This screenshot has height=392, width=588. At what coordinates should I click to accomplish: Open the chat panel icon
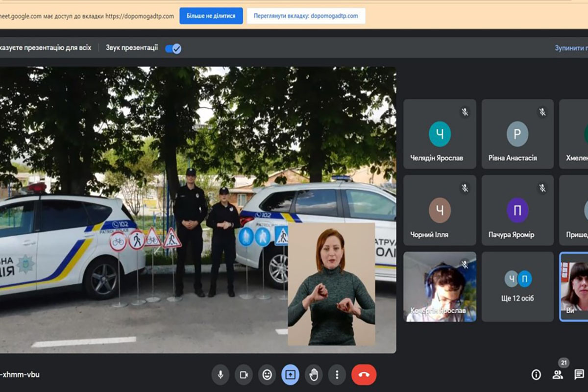[579, 375]
